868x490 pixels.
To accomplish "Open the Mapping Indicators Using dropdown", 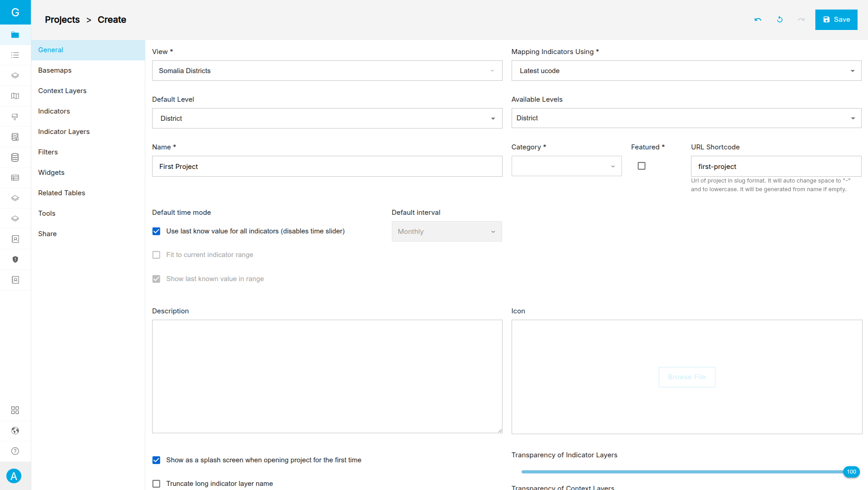I will (x=686, y=71).
